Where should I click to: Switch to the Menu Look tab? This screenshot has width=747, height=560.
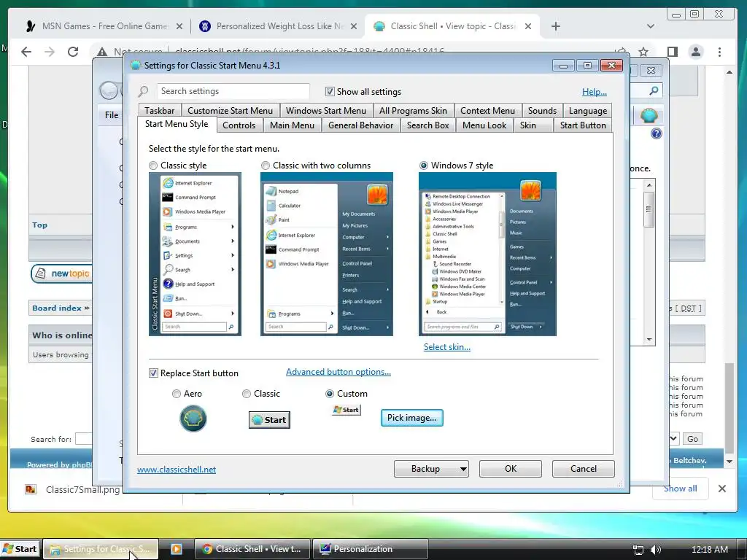484,125
